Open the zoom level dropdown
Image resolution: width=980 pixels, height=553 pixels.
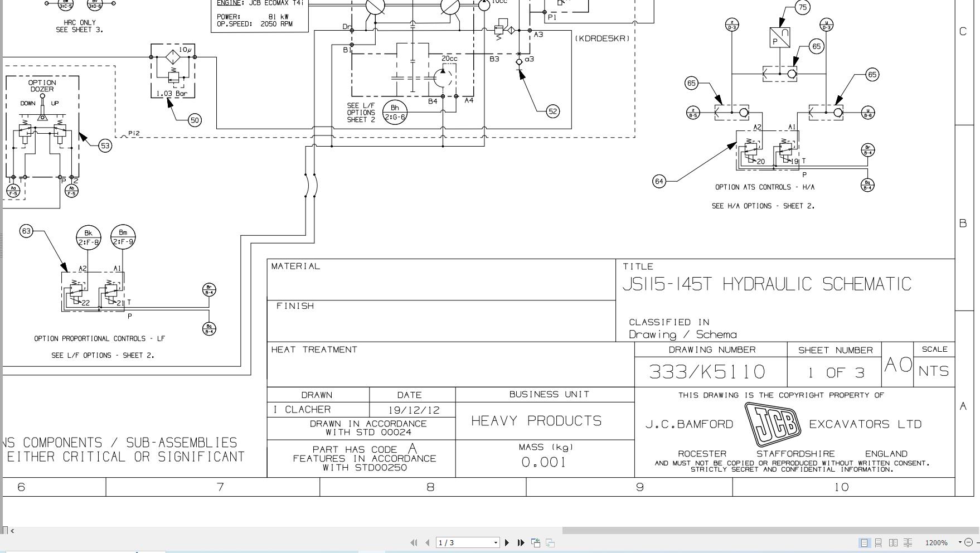coord(959,542)
